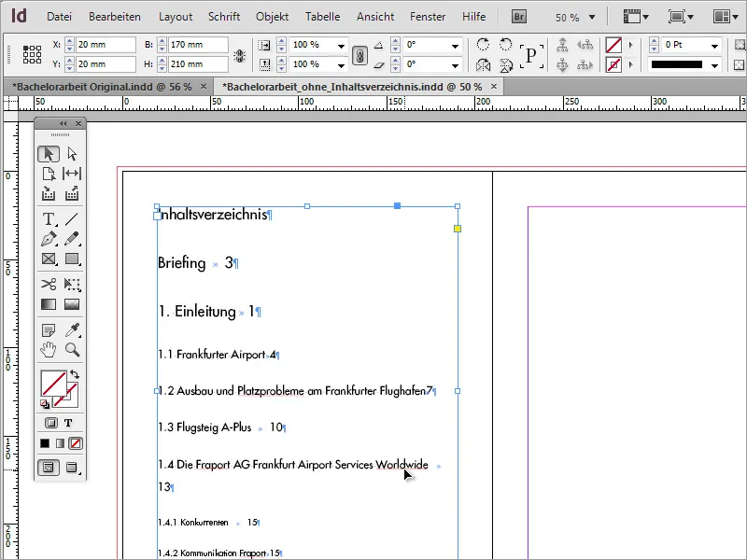This screenshot has height=560, width=747.
Task: Select the Type tool
Action: [49, 219]
